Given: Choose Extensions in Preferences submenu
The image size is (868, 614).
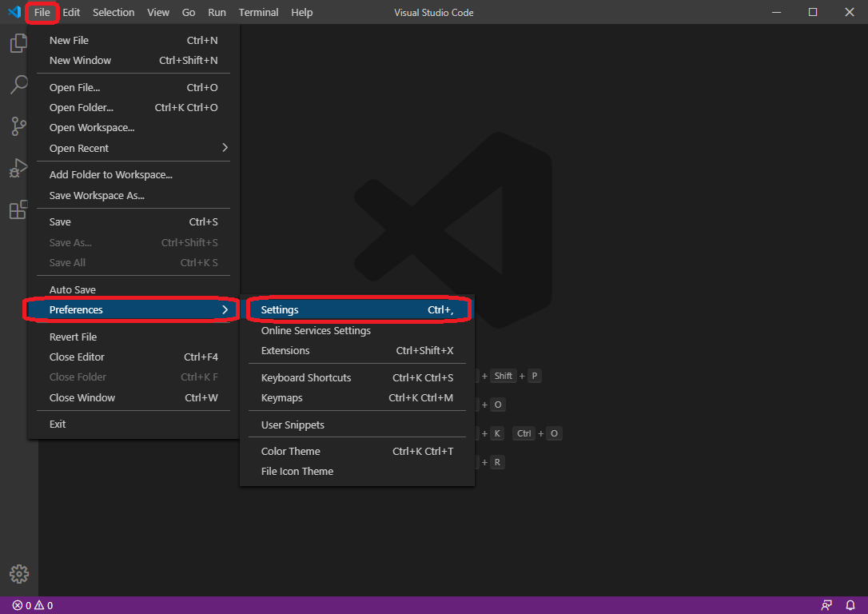Looking at the screenshot, I should 357,350.
